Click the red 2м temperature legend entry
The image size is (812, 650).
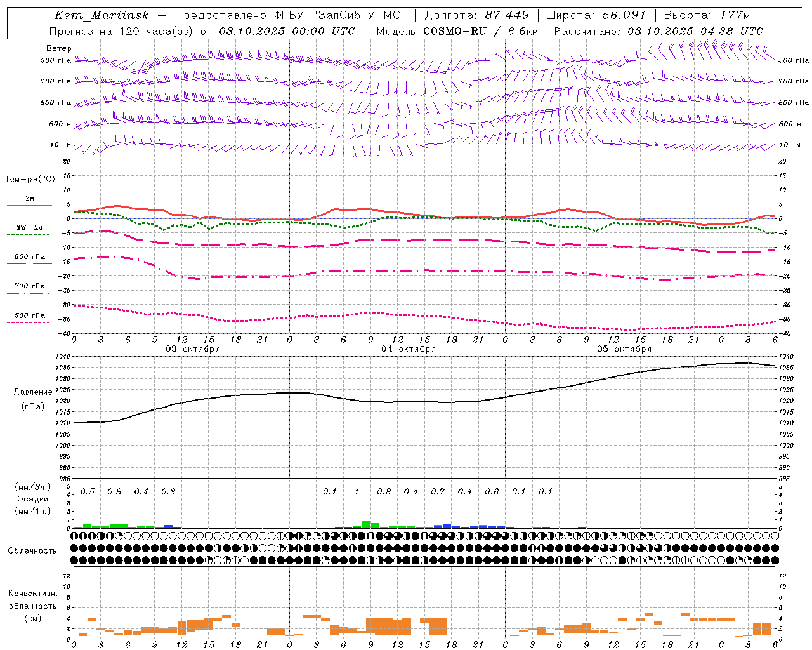click(x=29, y=201)
